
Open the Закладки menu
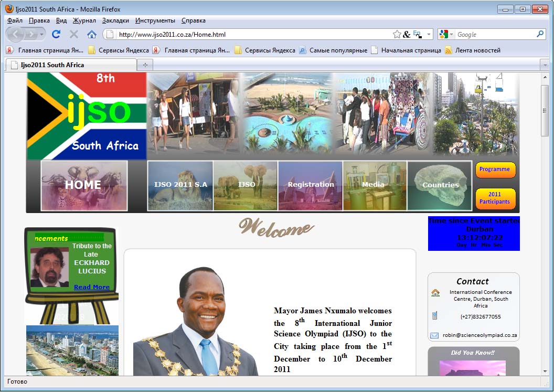115,20
